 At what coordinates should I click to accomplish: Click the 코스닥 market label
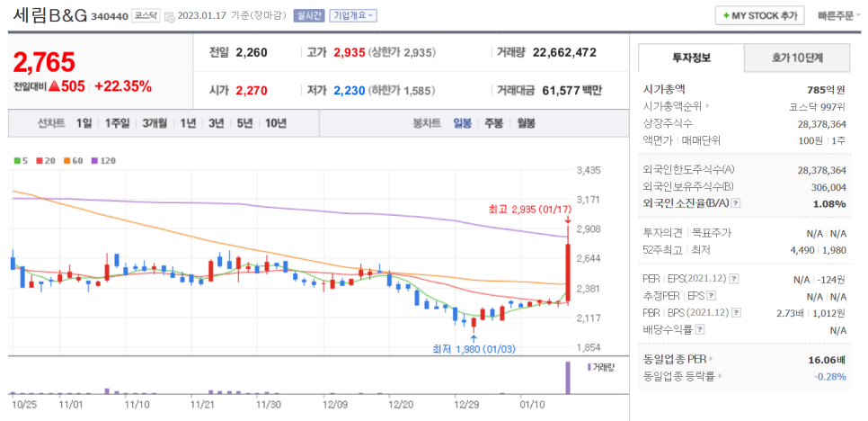coord(146,16)
